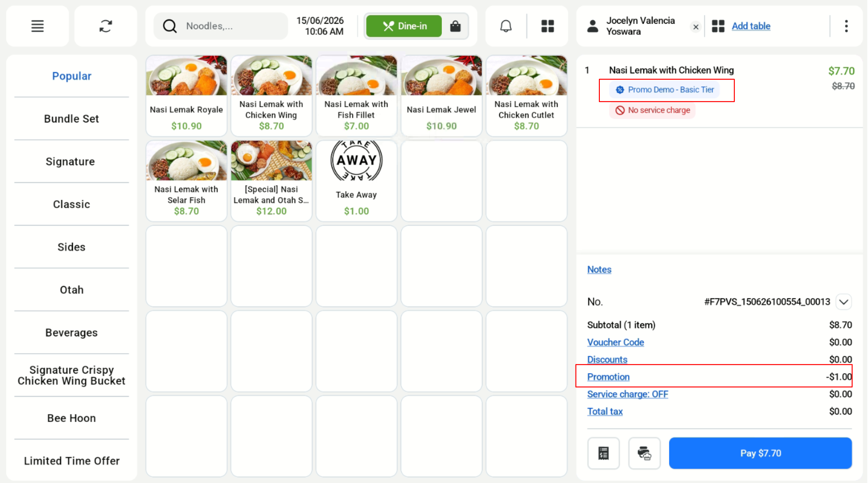The width and height of the screenshot is (868, 483).
Task: Open the Promotion details
Action: tap(608, 377)
